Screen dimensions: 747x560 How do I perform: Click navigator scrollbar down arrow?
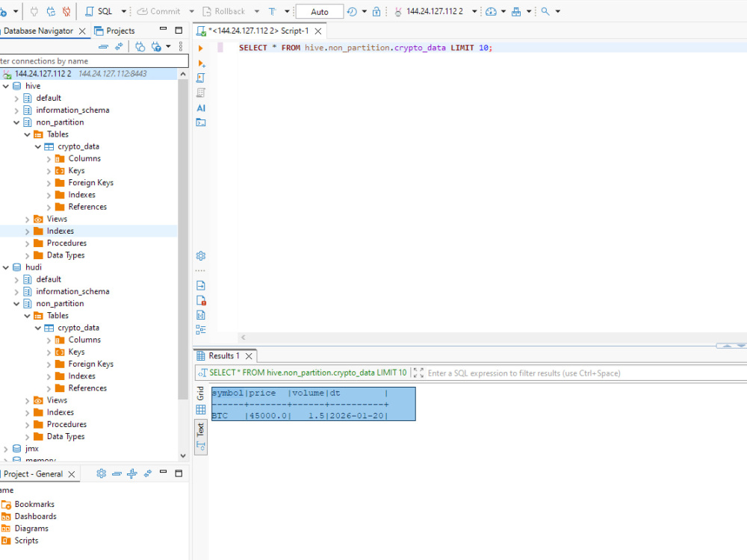pos(183,455)
